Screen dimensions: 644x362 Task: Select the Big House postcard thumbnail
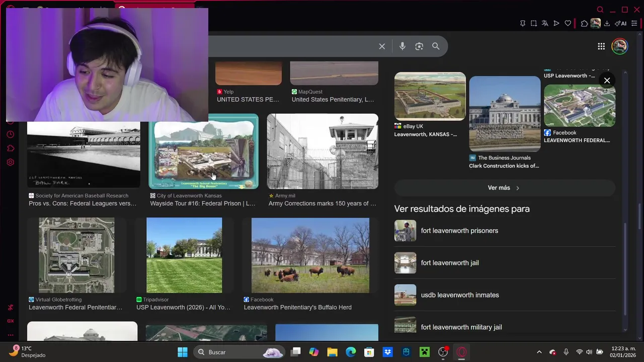click(x=203, y=151)
